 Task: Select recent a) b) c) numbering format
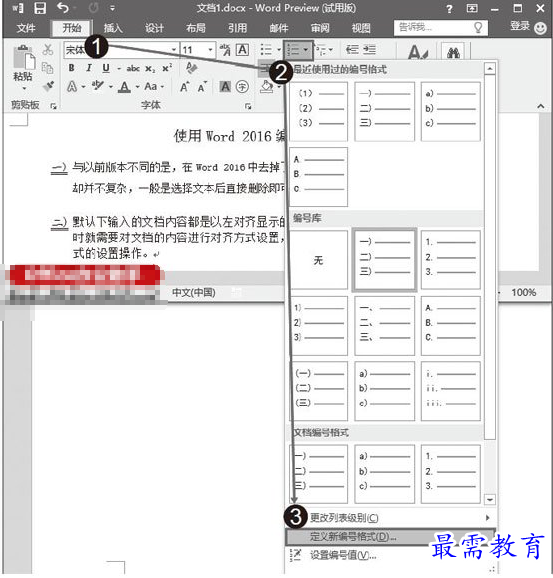click(451, 111)
